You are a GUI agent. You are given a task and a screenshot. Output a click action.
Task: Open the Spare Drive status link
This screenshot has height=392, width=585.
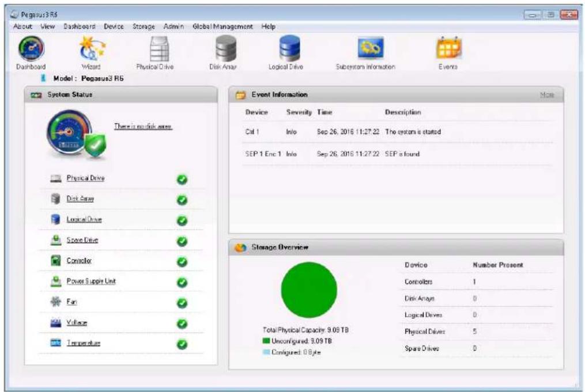point(82,240)
